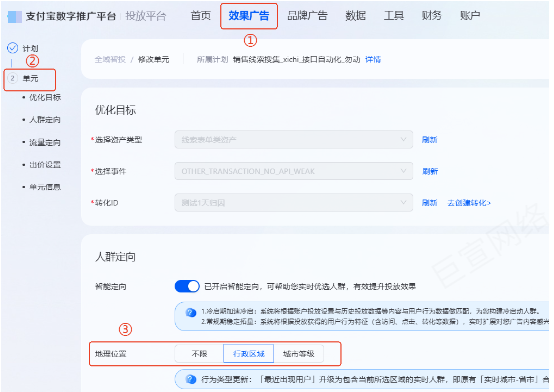Toggle the 智能定向 switch
Viewport: 554px width, 392px height.
tap(187, 286)
